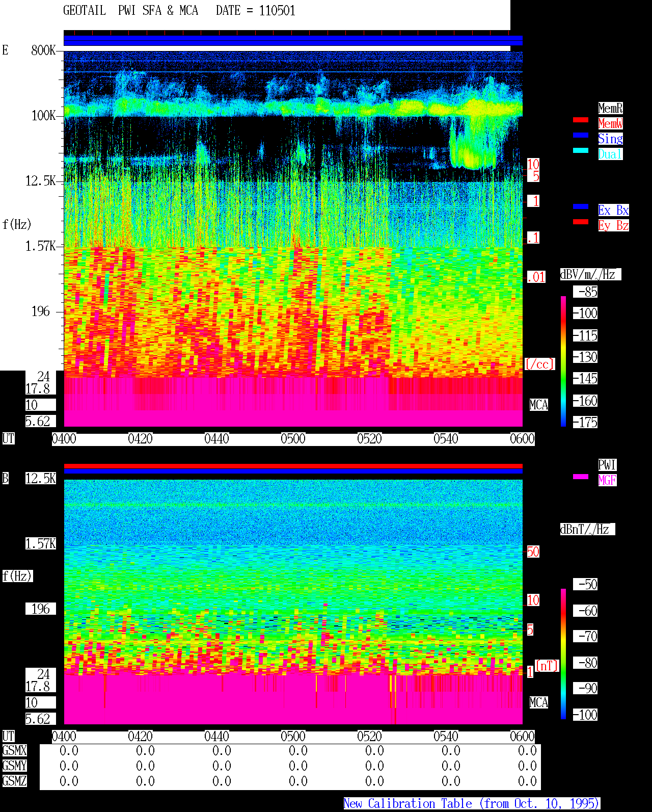
Task: Click the -130 color scale value
Action: coord(585,357)
